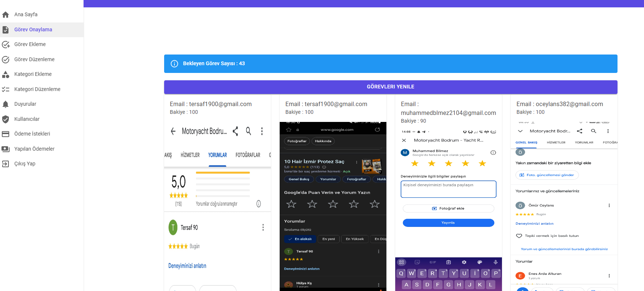Screen dimensions: 644x291
Task: Click heart icon next to Tepki vermek
Action: coord(519,236)
